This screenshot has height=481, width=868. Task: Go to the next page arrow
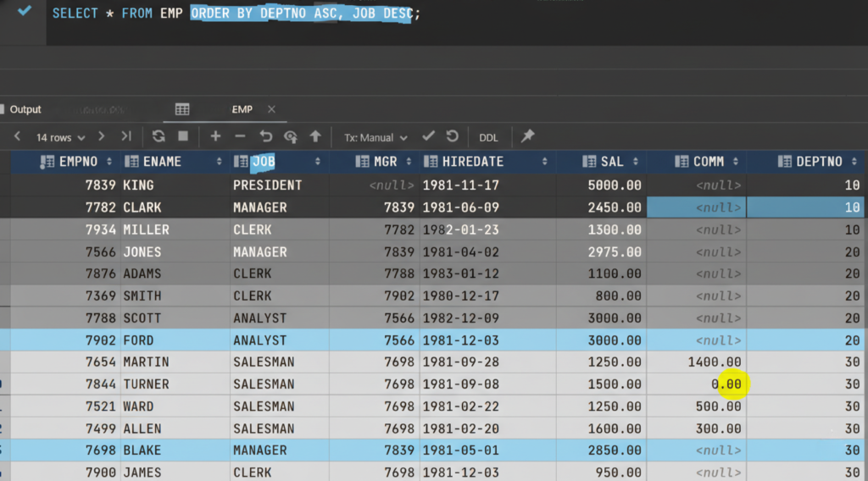102,136
